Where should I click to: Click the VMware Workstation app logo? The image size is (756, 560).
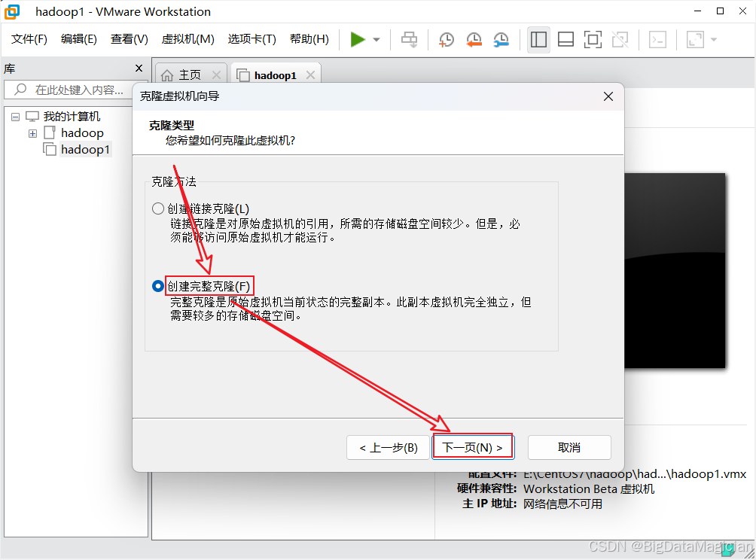point(12,11)
